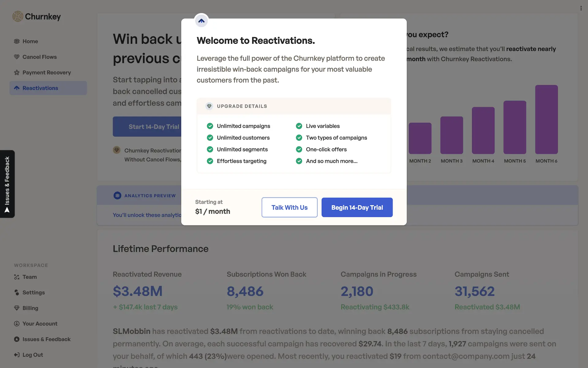The width and height of the screenshot is (588, 368).
Task: Click the Live variables green checkmark
Action: [299, 126]
